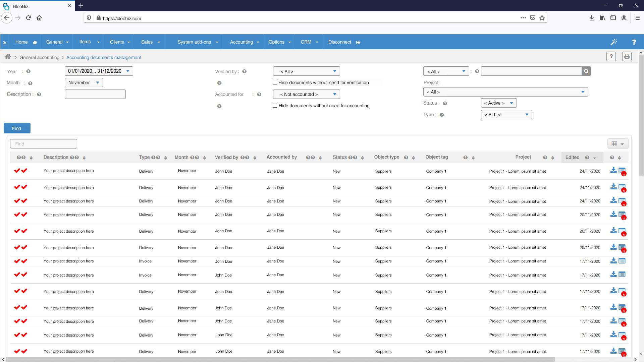
Task: Sort by the Description column arrows
Action: click(x=84, y=158)
